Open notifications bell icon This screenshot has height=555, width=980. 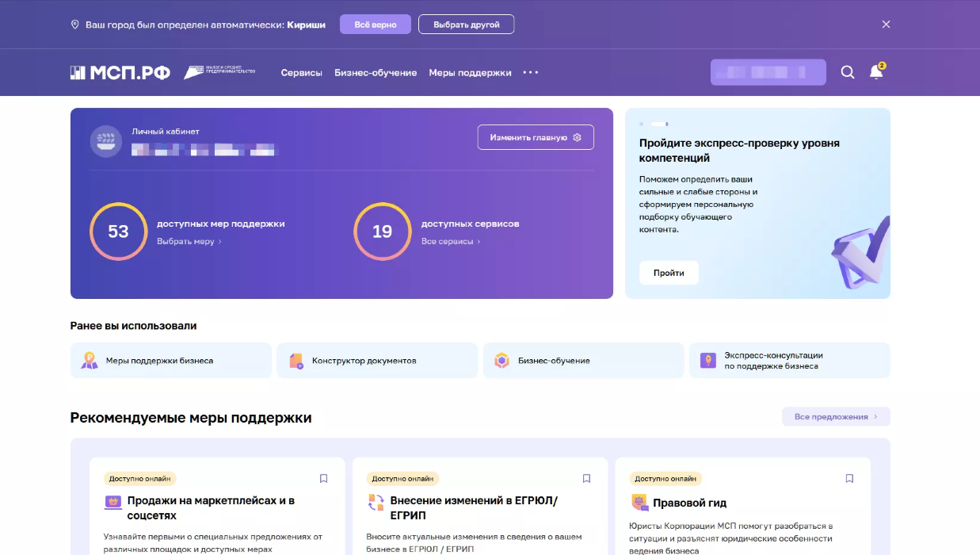coord(875,72)
